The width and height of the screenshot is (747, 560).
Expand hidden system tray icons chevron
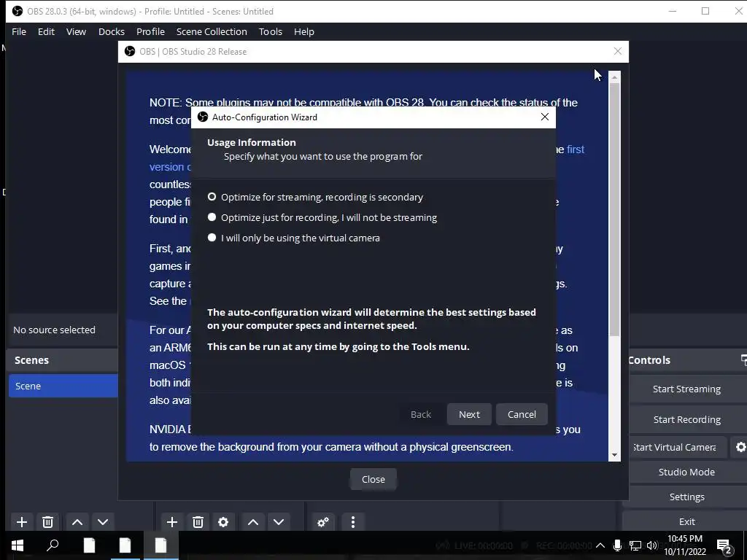pos(600,545)
